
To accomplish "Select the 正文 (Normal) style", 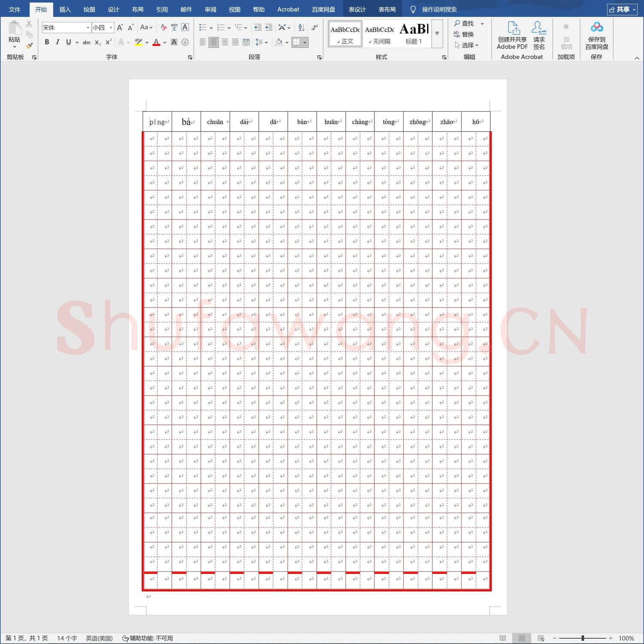I will point(345,34).
